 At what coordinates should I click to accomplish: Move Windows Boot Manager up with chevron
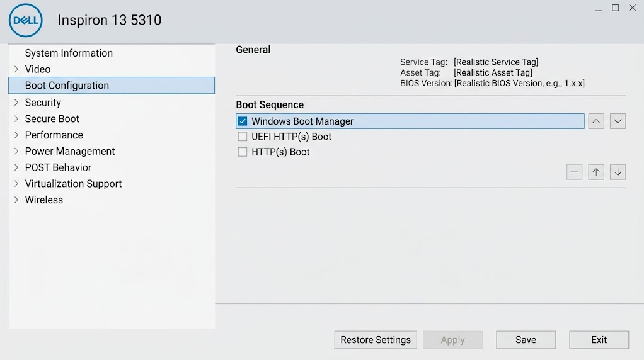click(596, 121)
